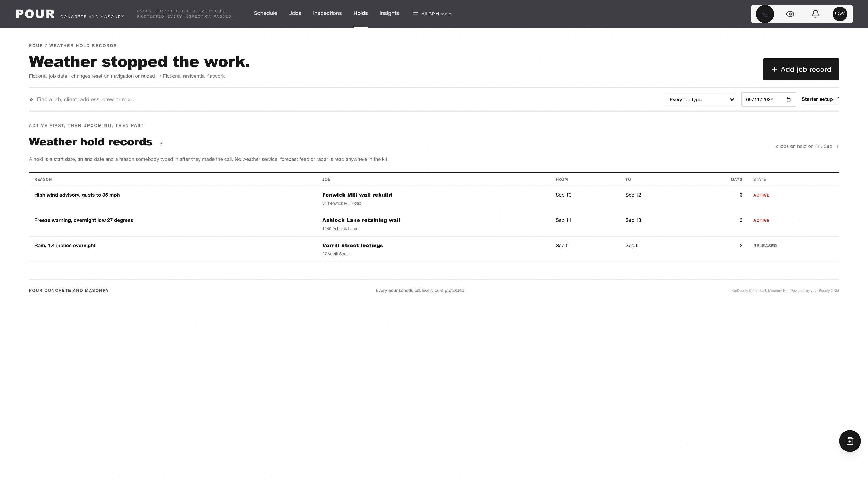The image size is (868, 488).
Task: Click the 09/11/2026 date field
Action: click(768, 99)
